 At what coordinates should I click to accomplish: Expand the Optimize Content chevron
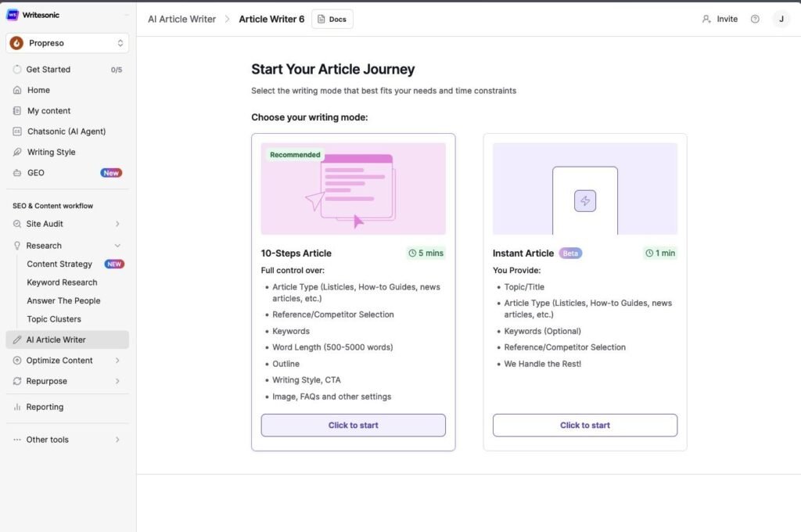coord(117,361)
